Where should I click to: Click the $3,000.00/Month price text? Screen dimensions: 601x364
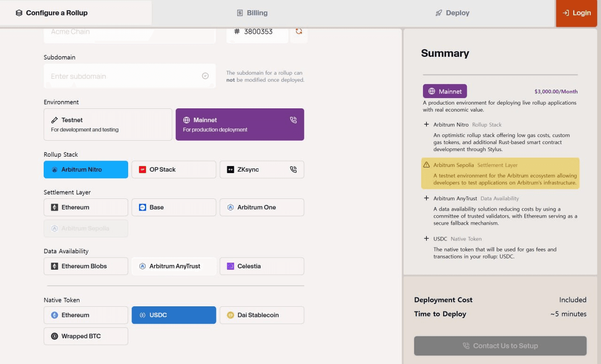[556, 91]
